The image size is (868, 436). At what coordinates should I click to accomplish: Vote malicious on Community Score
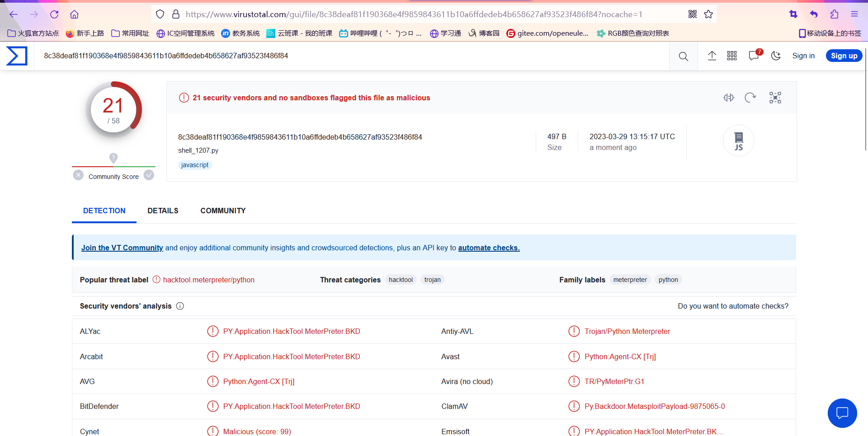78,175
